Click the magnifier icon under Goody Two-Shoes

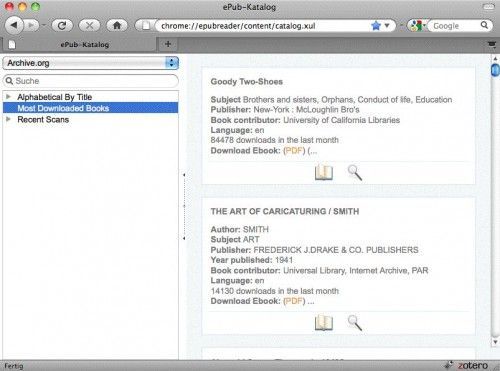tap(355, 172)
